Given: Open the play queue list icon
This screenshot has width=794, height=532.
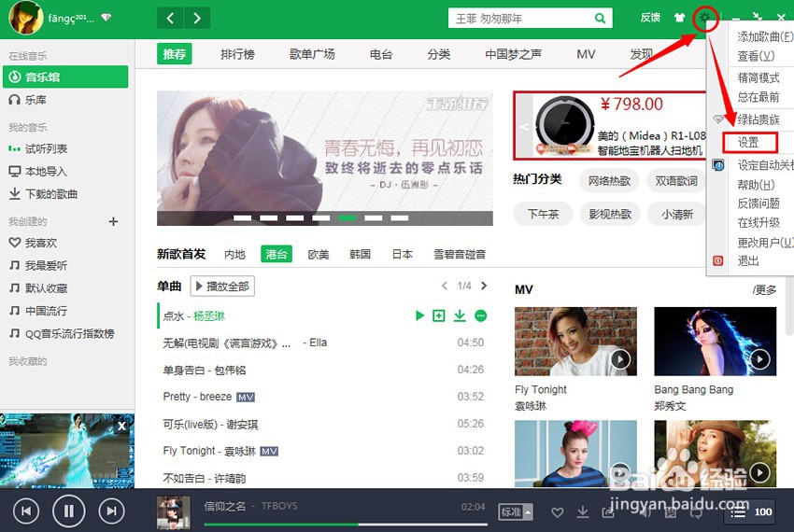Looking at the screenshot, I should tap(738, 512).
